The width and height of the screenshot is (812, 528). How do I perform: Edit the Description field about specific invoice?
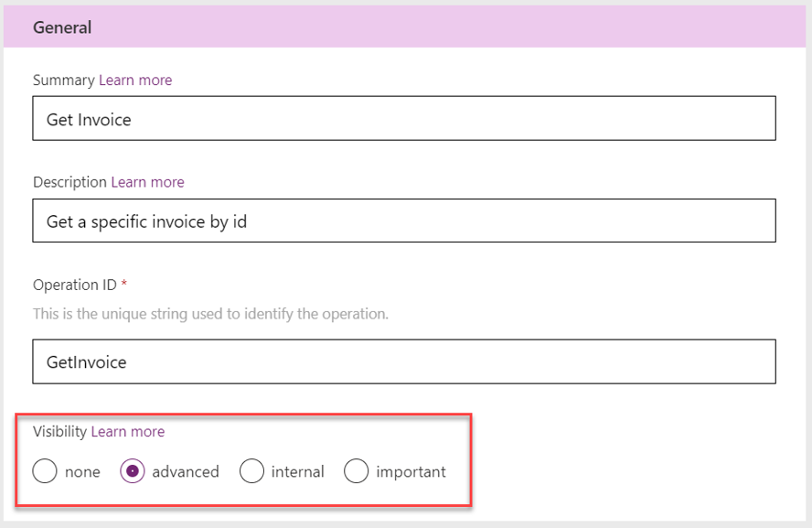click(x=404, y=221)
